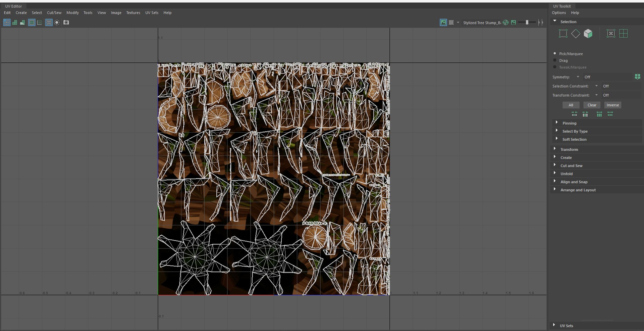
Task: Toggle wireframe UV display icon
Action: (x=7, y=22)
